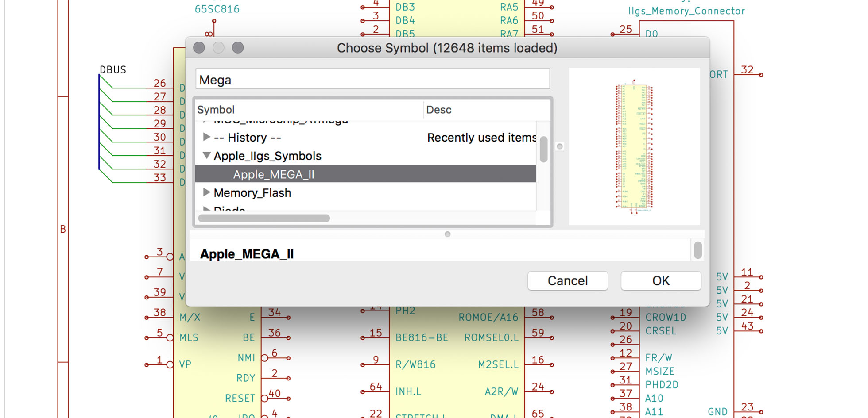
Task: Click the RDY pin label
Action: (246, 378)
